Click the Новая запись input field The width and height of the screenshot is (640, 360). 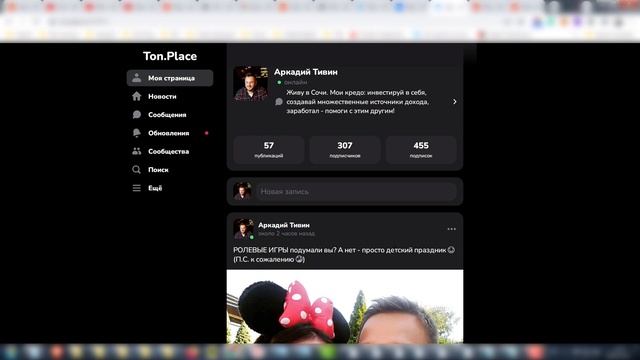[x=356, y=191]
